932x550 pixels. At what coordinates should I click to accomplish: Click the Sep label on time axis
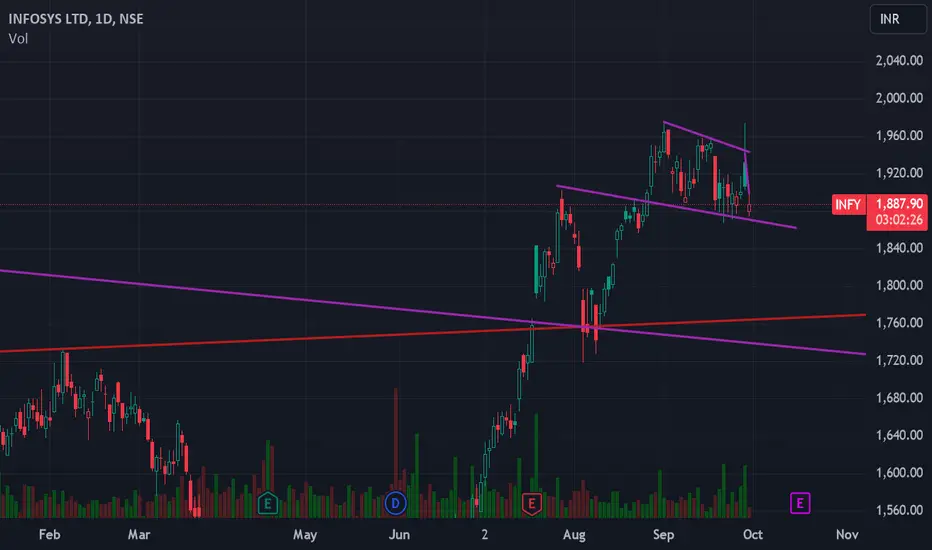pos(663,535)
